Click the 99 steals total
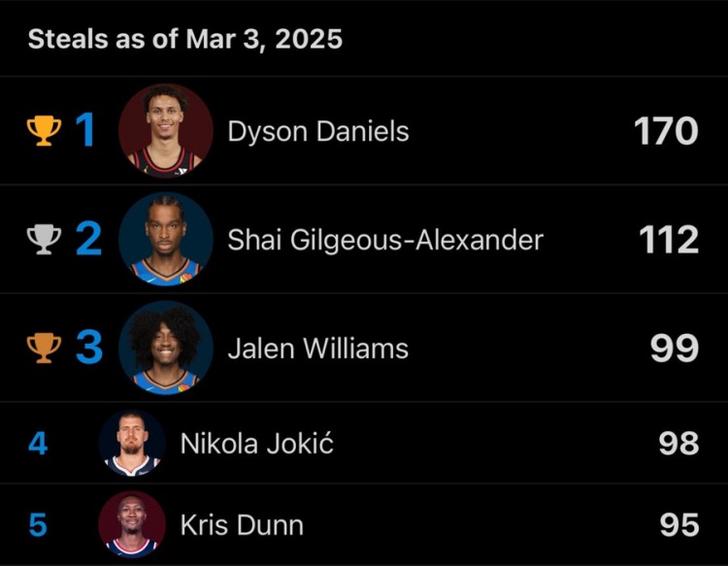This screenshot has height=566, width=728. point(675,349)
